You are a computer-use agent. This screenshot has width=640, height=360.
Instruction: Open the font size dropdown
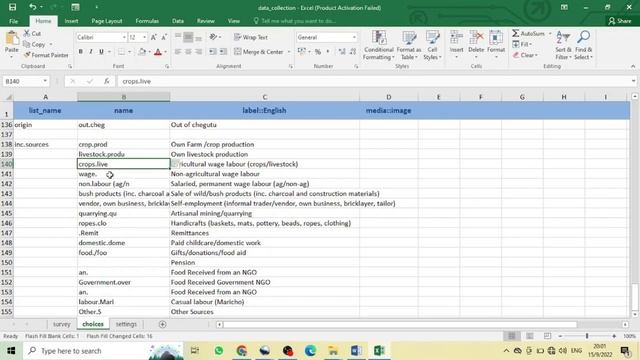click(144, 37)
